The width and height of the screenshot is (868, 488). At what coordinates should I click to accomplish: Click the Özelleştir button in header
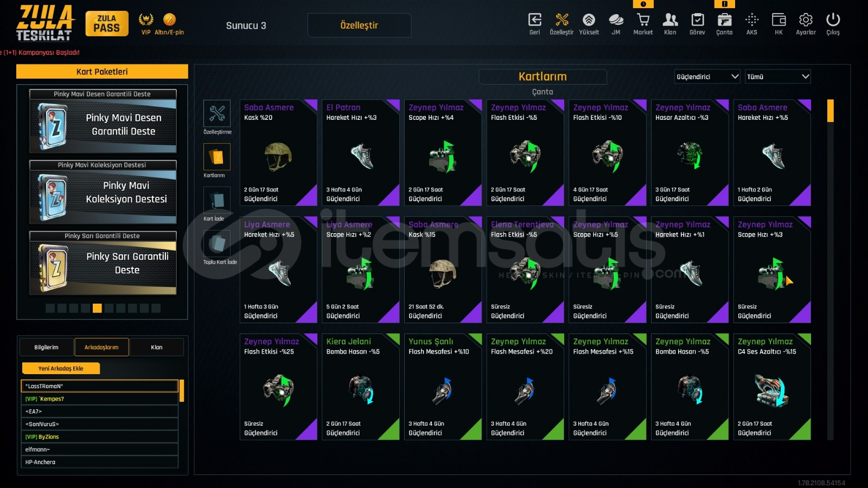pos(359,25)
